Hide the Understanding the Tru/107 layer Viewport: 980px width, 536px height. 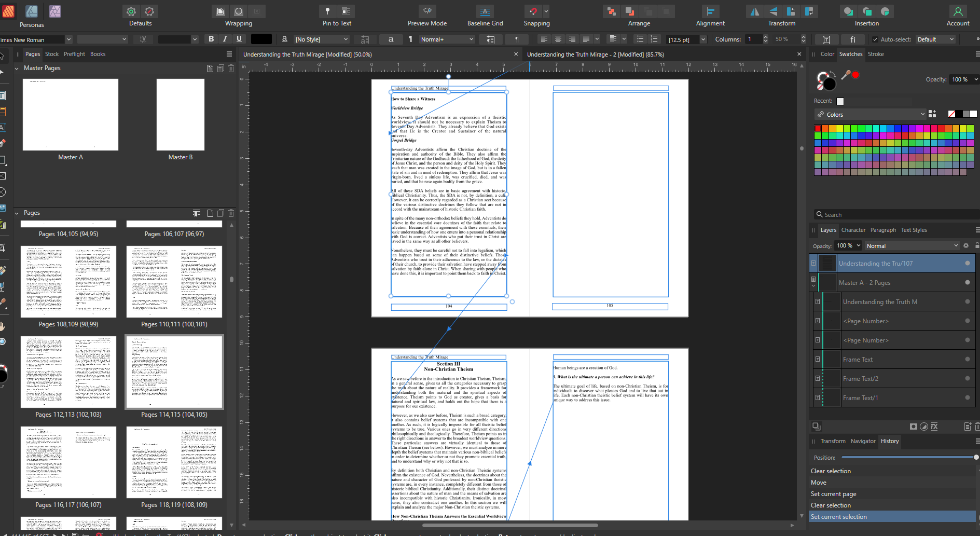967,264
